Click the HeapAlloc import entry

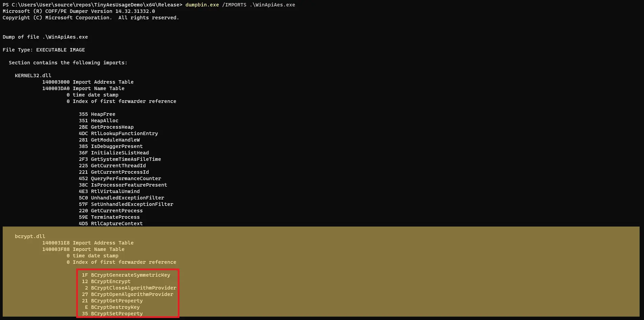[99, 121]
